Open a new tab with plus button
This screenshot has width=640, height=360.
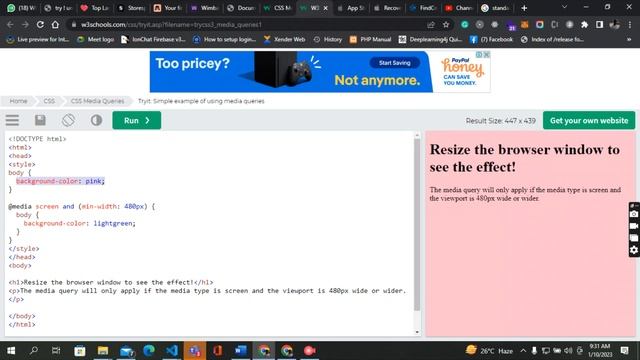(x=524, y=8)
